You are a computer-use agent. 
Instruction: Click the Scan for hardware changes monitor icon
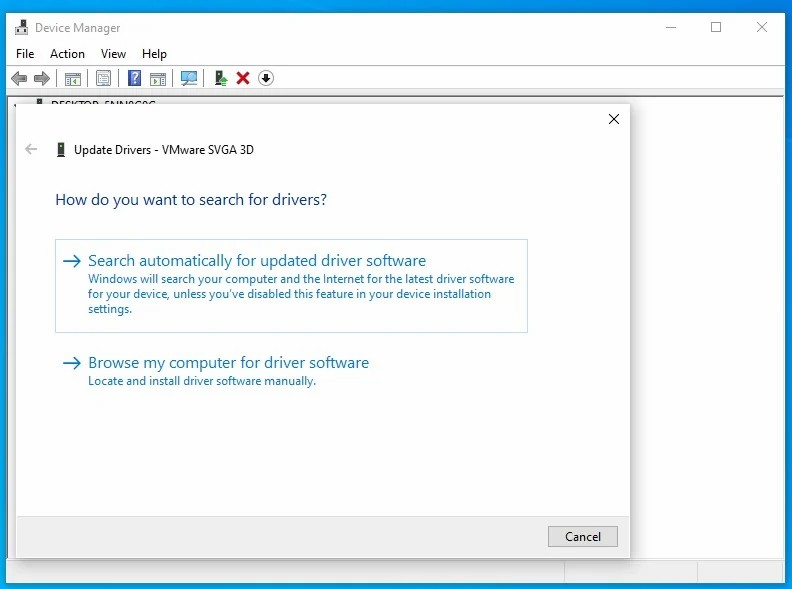pos(189,78)
